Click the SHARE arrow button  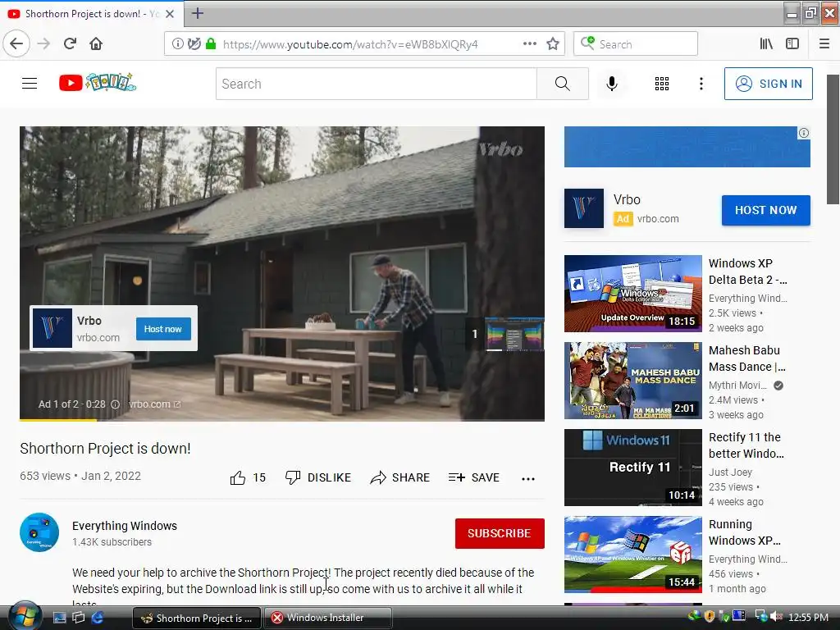[399, 477]
